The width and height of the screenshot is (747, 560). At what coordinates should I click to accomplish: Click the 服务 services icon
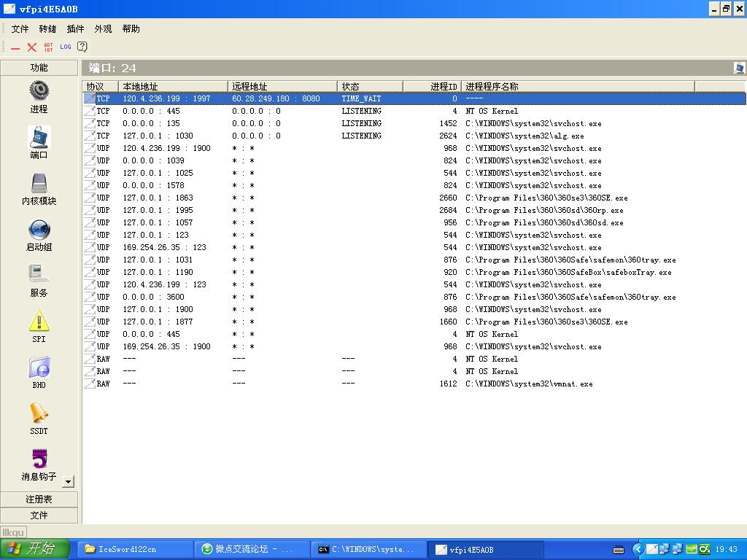[39, 275]
